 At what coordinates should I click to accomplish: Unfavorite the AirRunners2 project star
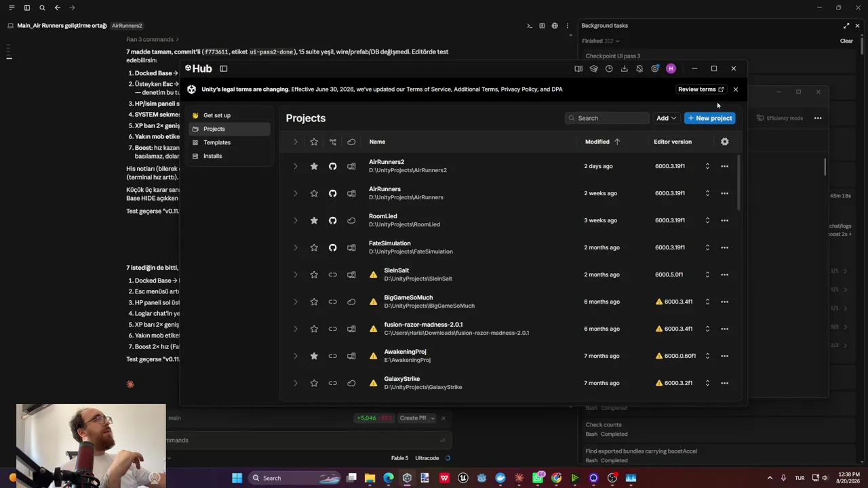(x=314, y=166)
